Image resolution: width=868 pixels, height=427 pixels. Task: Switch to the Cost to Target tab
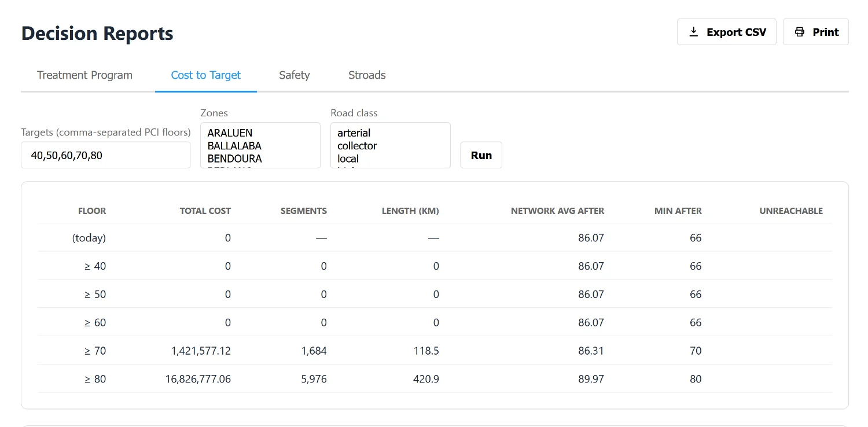coord(206,75)
